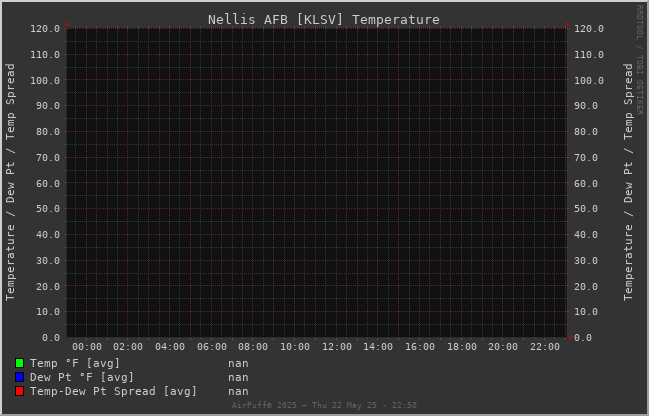This screenshot has height=416, width=649.
Task: Click the chart title 'Nellis AFB [KLSV] Temperature'
Action: coord(324,19)
